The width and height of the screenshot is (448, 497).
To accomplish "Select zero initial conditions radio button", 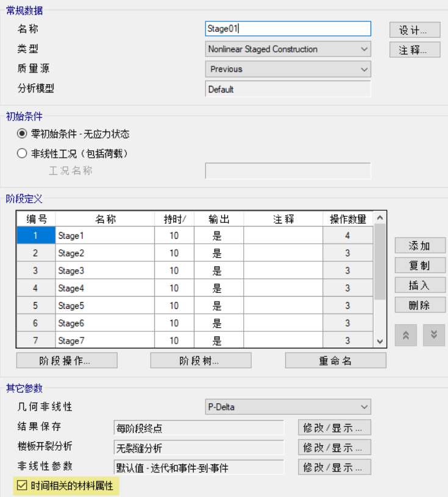I will (x=23, y=134).
